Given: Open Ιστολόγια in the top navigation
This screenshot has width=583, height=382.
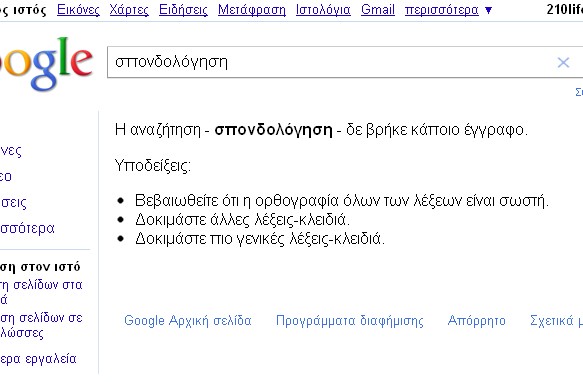Looking at the screenshot, I should 323,10.
